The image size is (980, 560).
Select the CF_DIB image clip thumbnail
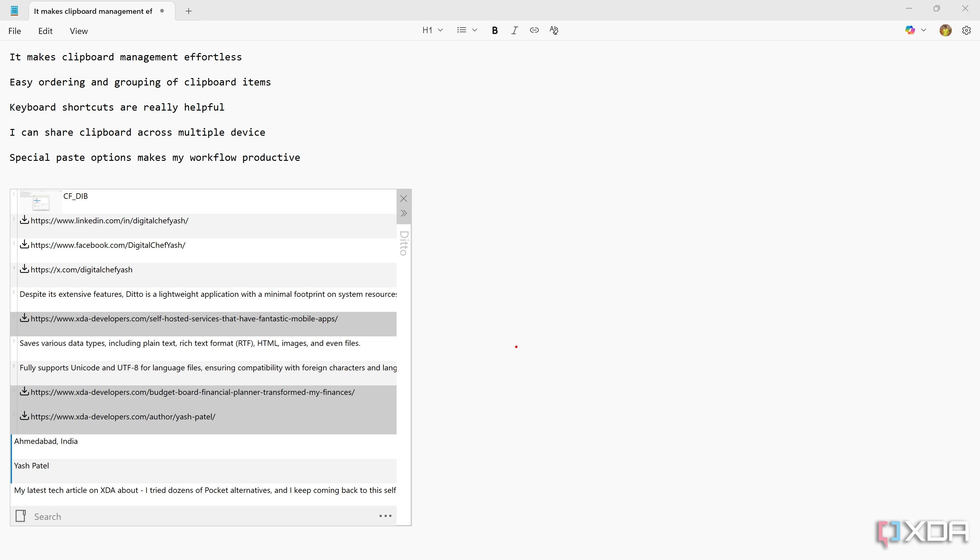pos(40,201)
